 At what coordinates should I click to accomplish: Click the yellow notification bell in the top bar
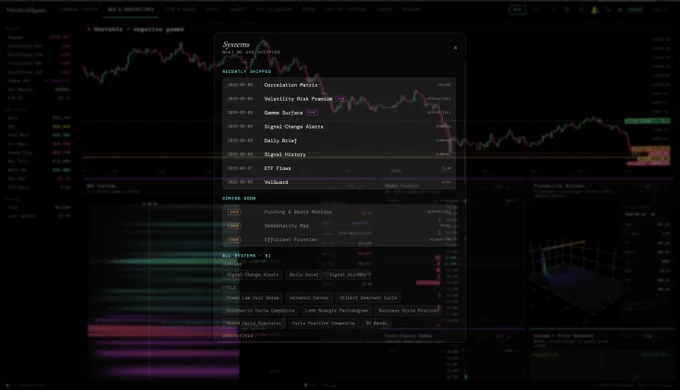(595, 10)
